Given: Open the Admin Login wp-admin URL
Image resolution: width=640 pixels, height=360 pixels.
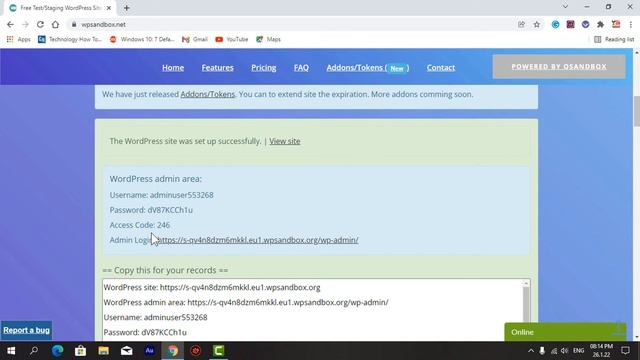Looking at the screenshot, I should pos(258,240).
